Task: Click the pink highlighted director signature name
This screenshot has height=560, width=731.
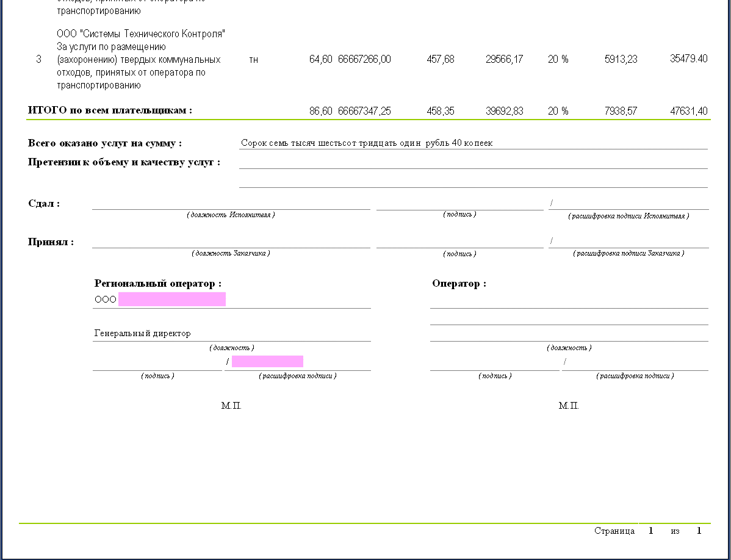Action: (267, 362)
